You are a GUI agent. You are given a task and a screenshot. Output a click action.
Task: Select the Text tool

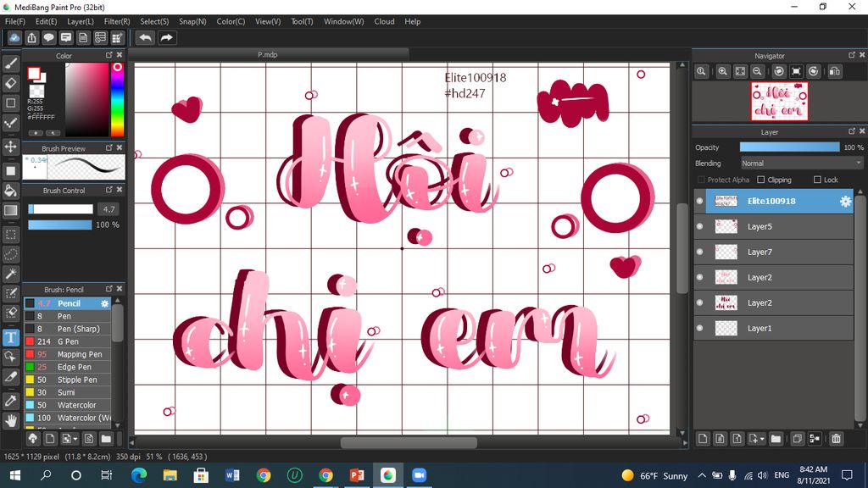pyautogui.click(x=10, y=337)
